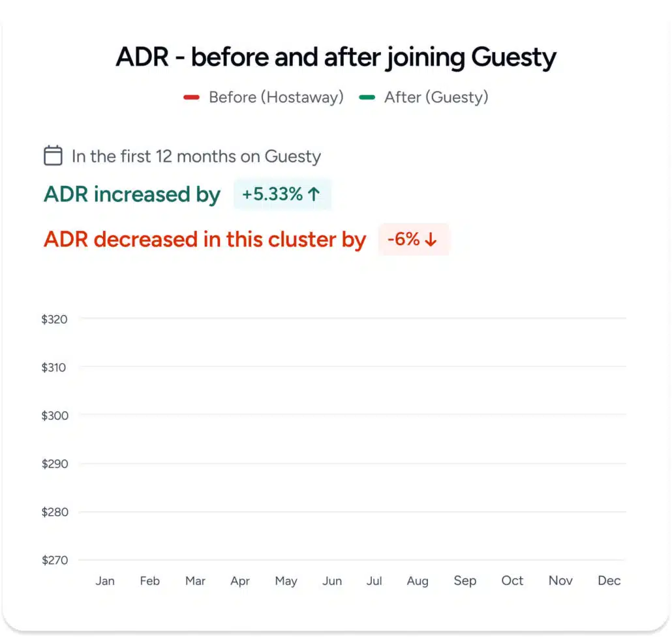Click 'In the first 12 months on Guesty'
This screenshot has height=637, width=672.
[x=196, y=156]
